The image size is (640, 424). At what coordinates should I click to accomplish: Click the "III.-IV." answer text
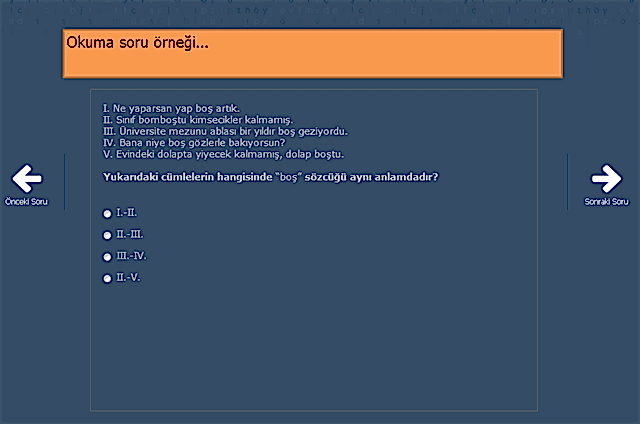[x=131, y=256]
